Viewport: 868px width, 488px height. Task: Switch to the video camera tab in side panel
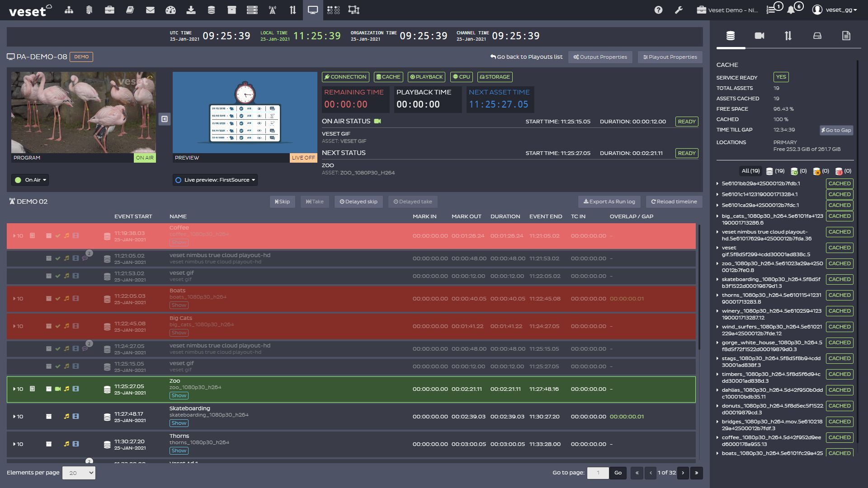759,36
